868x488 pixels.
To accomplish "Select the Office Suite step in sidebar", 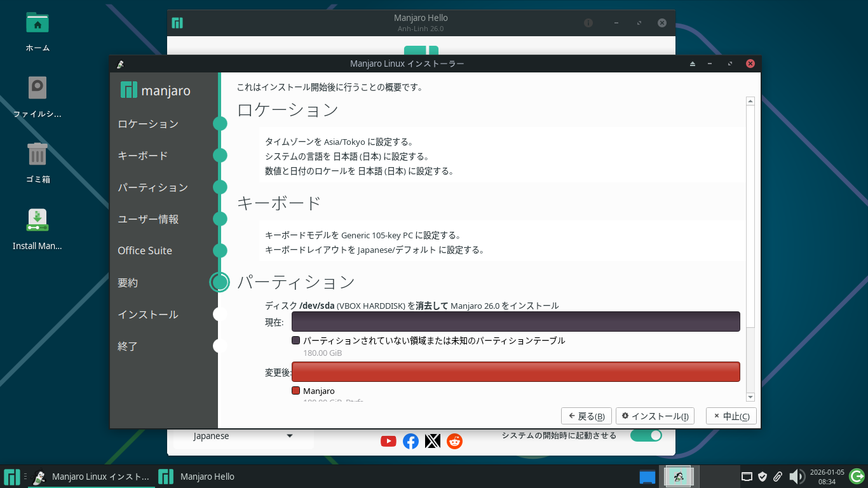I will 145,251.
